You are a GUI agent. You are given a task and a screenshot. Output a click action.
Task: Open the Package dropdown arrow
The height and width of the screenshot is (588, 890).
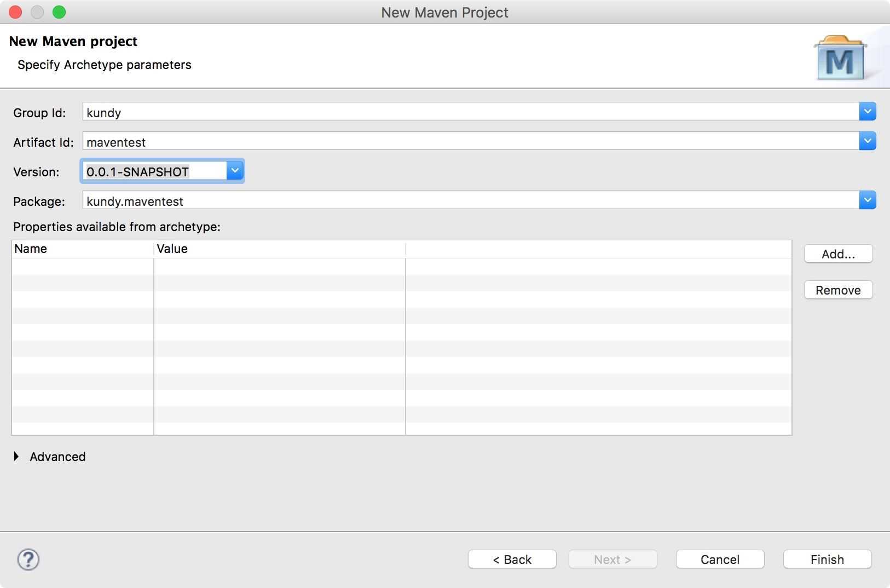click(x=868, y=200)
